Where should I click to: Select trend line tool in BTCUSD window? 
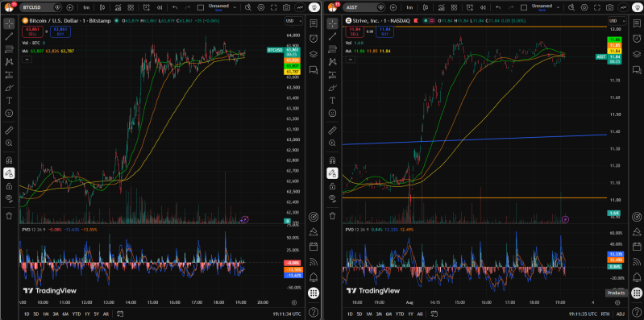coord(9,36)
